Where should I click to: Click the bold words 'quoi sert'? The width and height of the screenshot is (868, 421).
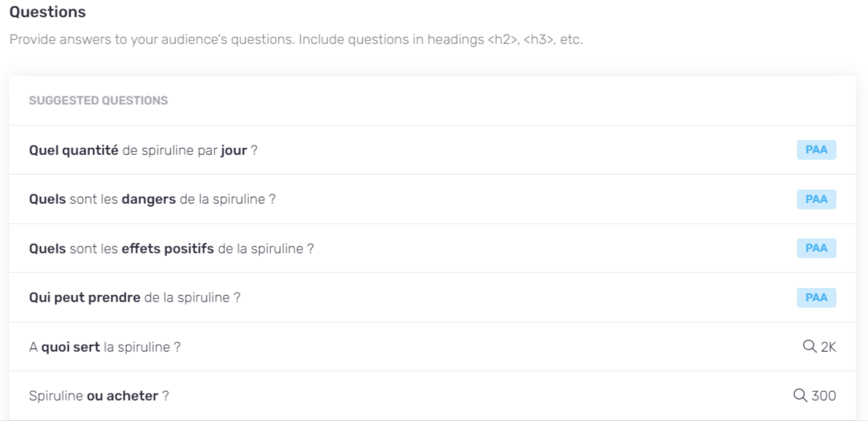coord(71,347)
